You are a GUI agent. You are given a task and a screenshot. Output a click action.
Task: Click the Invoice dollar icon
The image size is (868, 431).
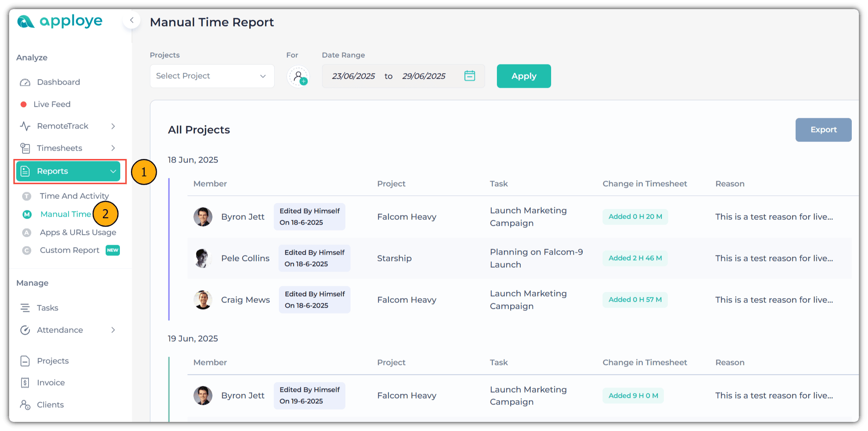tap(25, 383)
